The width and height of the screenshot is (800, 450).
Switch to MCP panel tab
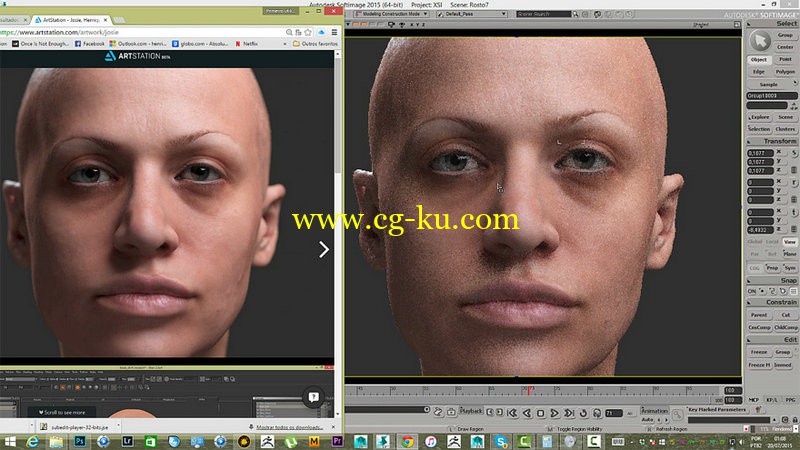point(753,400)
